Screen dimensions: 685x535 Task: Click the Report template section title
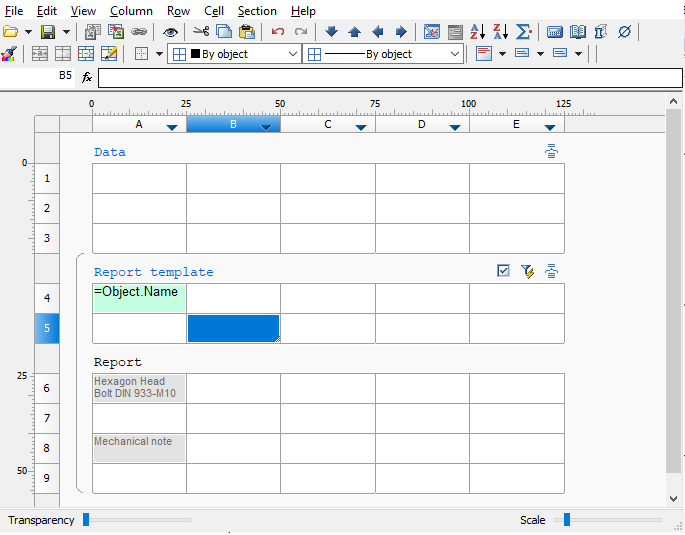coord(153,272)
